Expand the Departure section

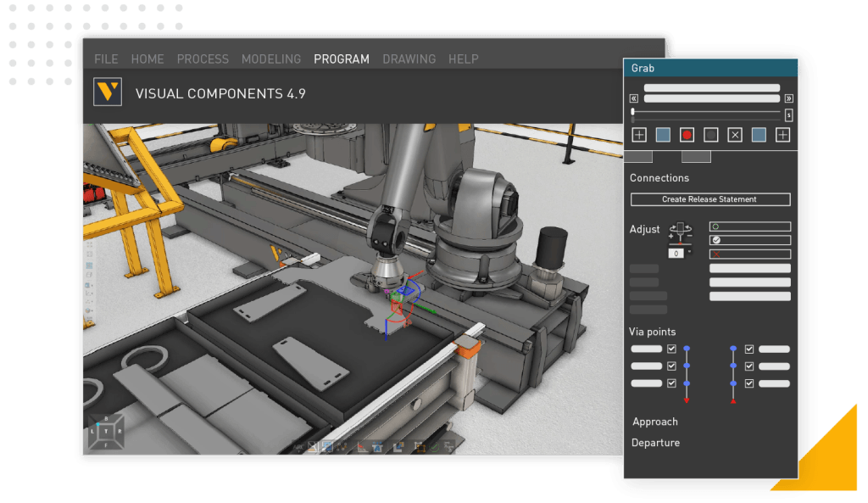click(655, 443)
